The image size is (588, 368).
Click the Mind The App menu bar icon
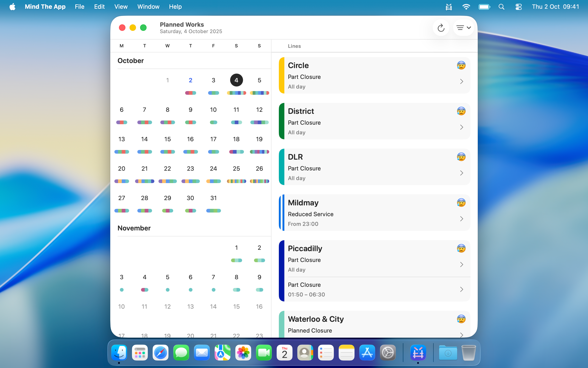click(x=449, y=7)
